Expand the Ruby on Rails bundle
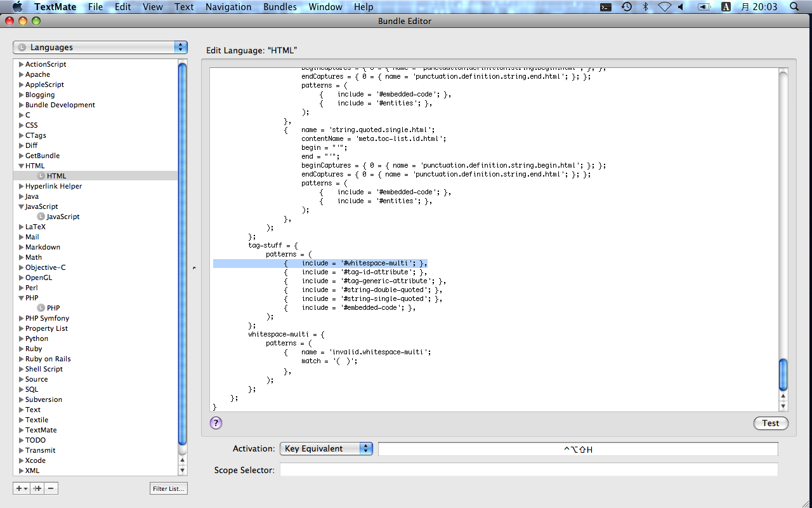Image resolution: width=812 pixels, height=508 pixels. (x=22, y=359)
